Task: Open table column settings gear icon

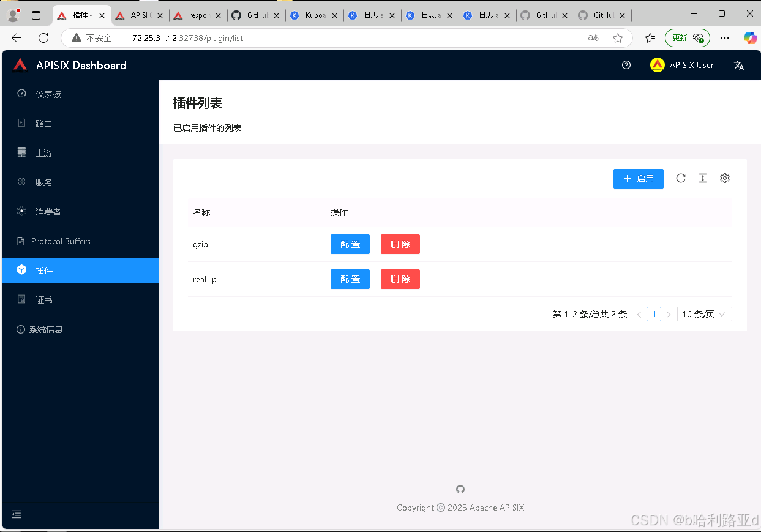Action: coord(725,178)
